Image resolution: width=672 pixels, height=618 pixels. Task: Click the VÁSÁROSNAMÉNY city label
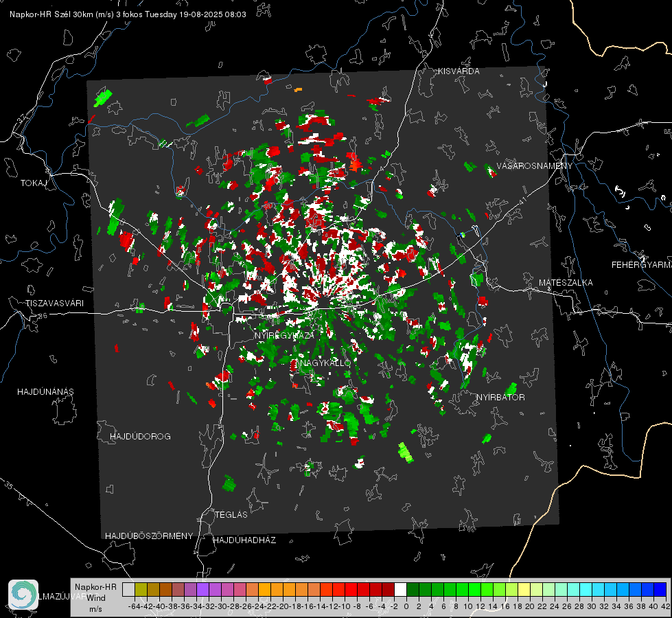click(x=535, y=166)
